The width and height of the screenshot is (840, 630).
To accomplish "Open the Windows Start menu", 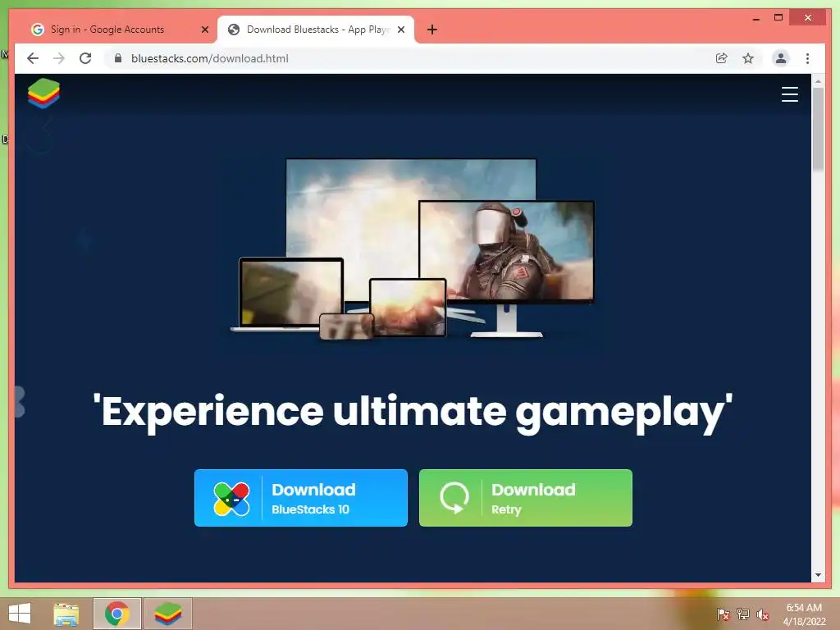I will (x=20, y=614).
